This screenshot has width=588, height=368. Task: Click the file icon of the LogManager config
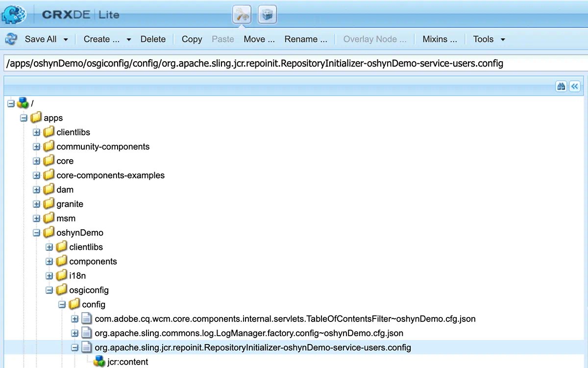(86, 333)
